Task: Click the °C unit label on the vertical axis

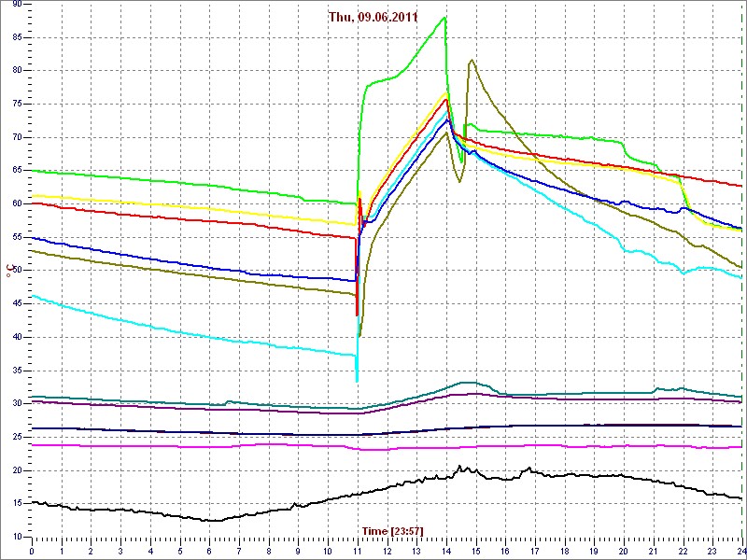Action: 10,271
